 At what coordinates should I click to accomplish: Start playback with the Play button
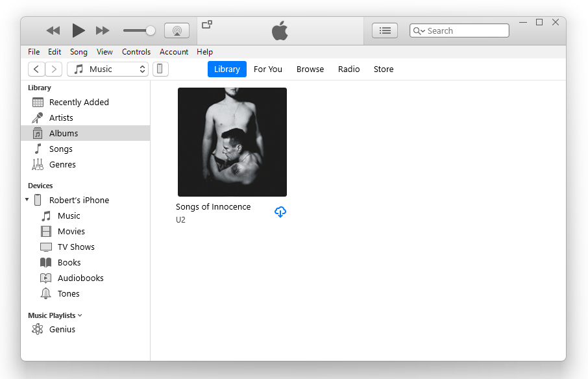click(78, 31)
